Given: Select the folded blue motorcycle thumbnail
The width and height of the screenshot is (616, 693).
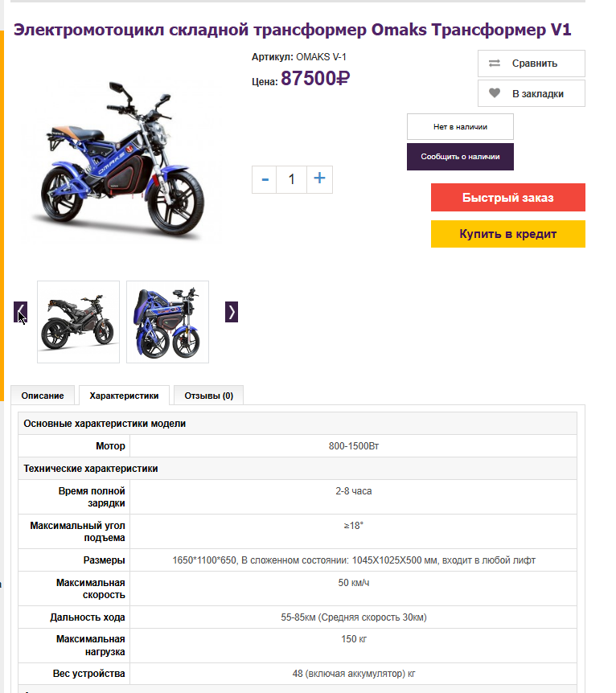Looking at the screenshot, I should 167,322.
